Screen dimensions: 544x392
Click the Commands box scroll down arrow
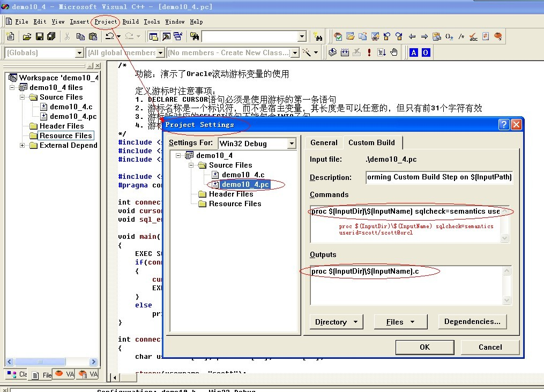tap(505, 238)
